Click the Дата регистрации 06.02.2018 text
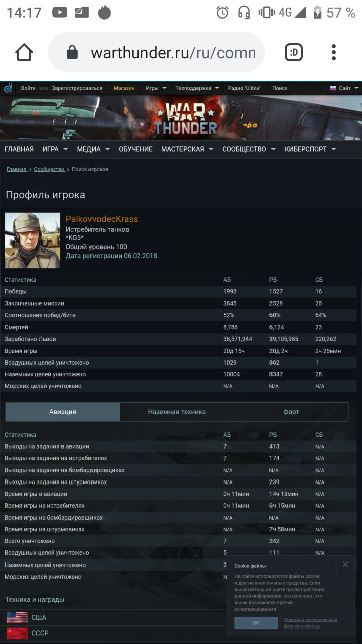 tap(112, 256)
